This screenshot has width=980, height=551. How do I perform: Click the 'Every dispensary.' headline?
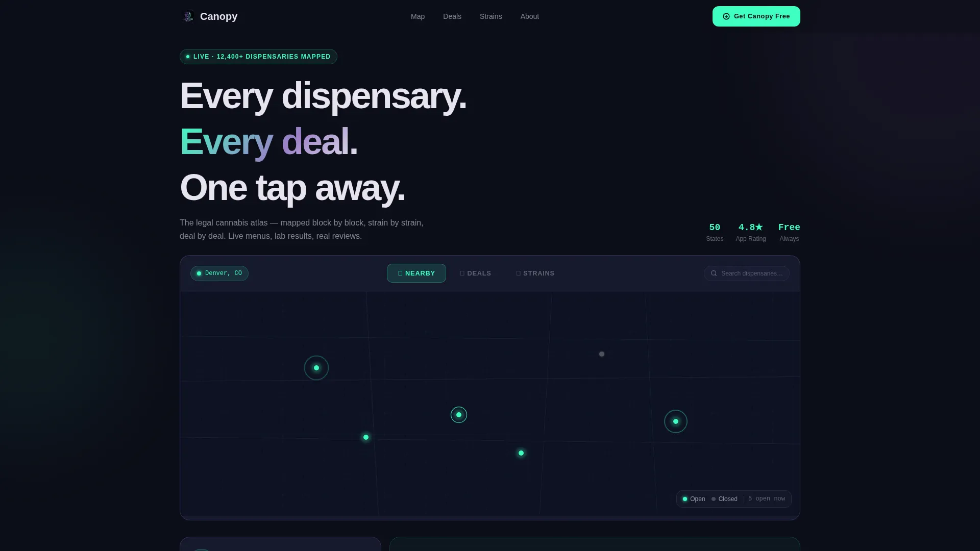click(323, 96)
